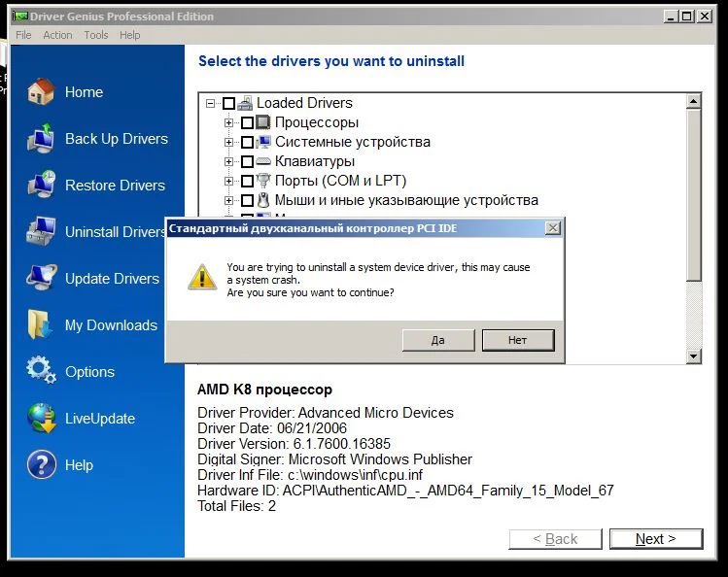Click the Uninstall Drivers toolbox icon

pyautogui.click(x=41, y=231)
